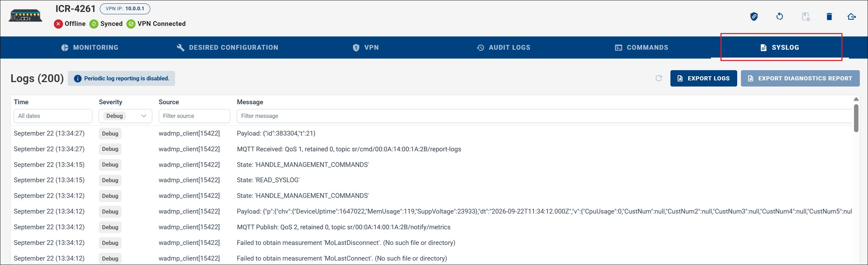Click the trash delete device icon
The height and width of the screenshot is (265, 868).
coord(829,16)
